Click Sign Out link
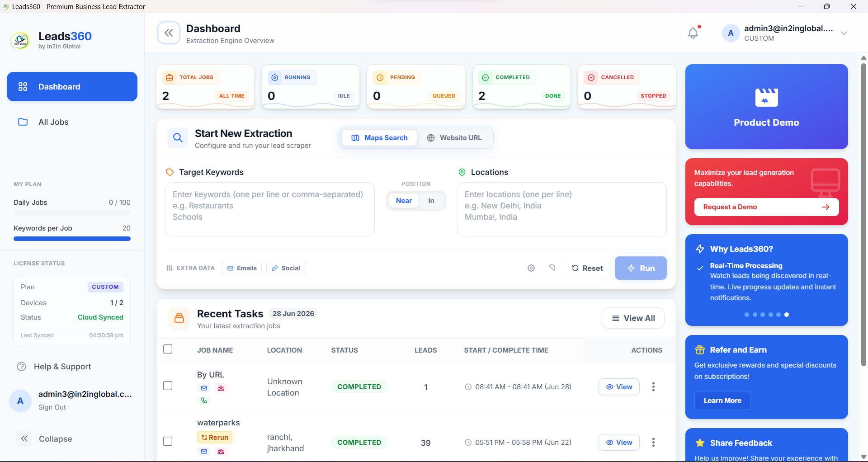 [52, 407]
